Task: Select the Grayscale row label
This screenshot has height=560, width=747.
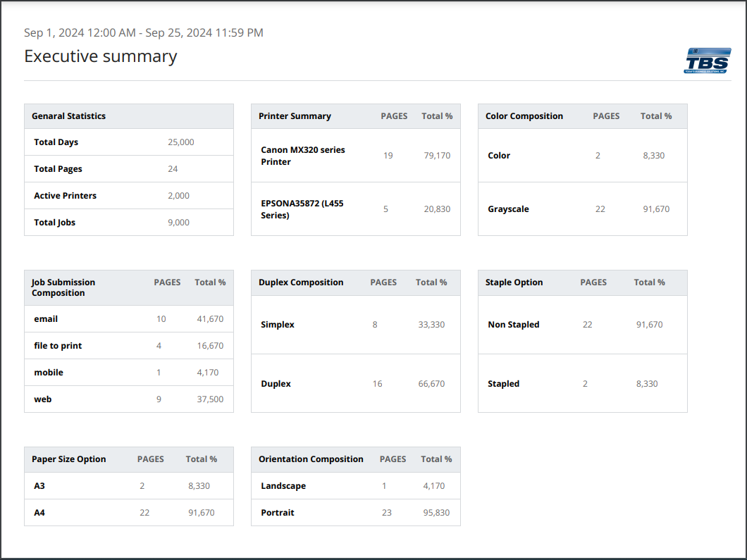Action: point(508,209)
